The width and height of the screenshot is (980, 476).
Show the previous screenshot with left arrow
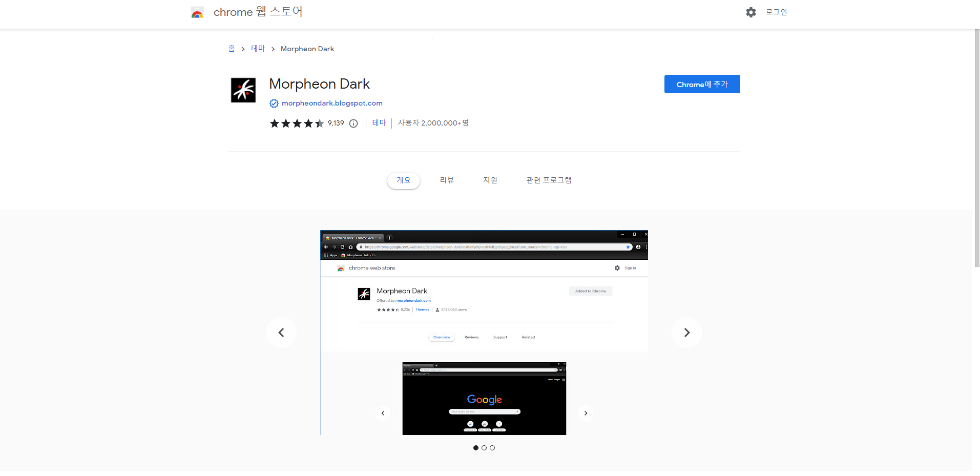pyautogui.click(x=281, y=333)
